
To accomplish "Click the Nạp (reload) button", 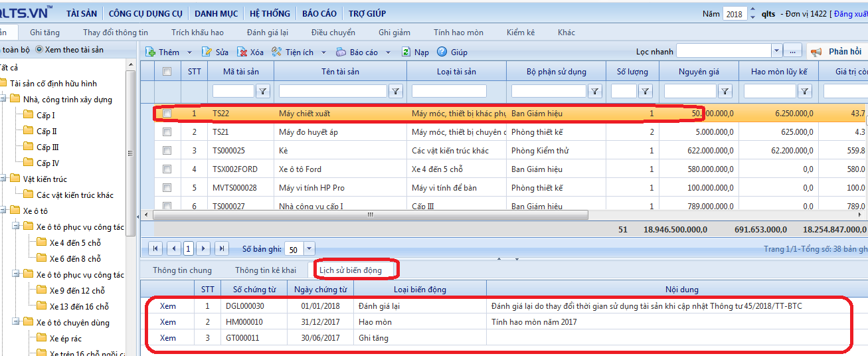I will coord(415,52).
